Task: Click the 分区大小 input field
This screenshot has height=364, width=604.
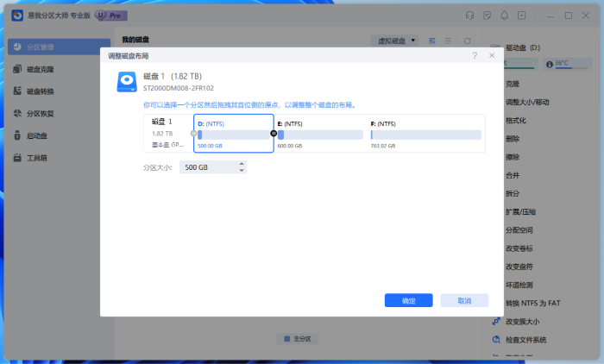Action: [x=207, y=167]
